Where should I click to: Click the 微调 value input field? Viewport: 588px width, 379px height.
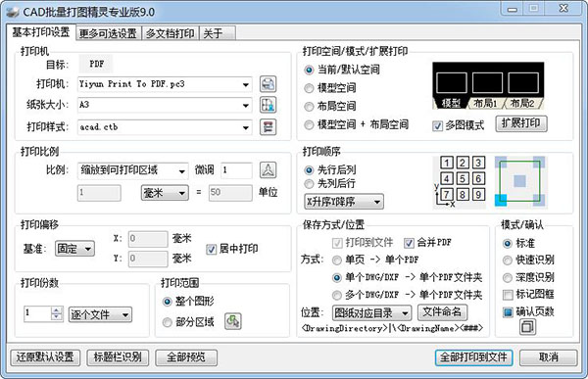(x=236, y=170)
